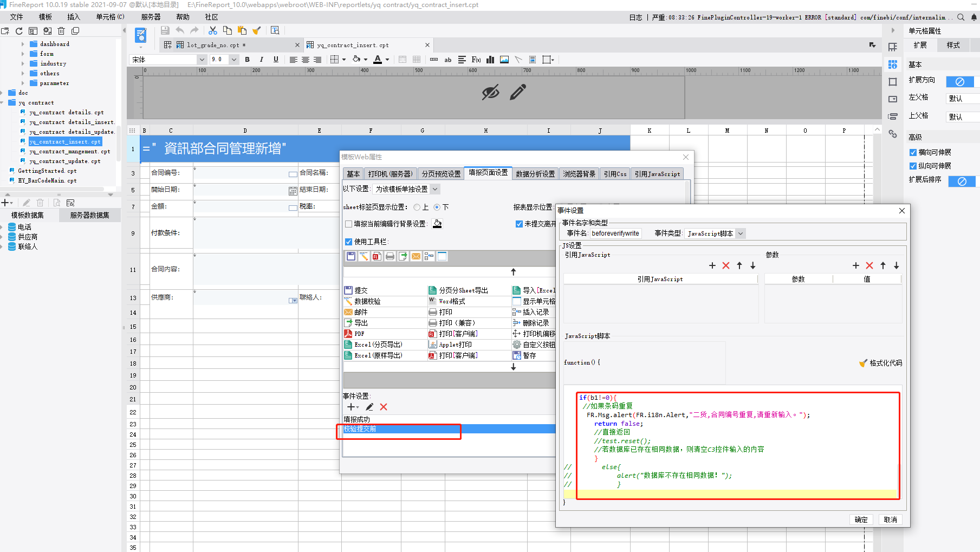Click the hidden eye icon in the header band

click(x=490, y=92)
